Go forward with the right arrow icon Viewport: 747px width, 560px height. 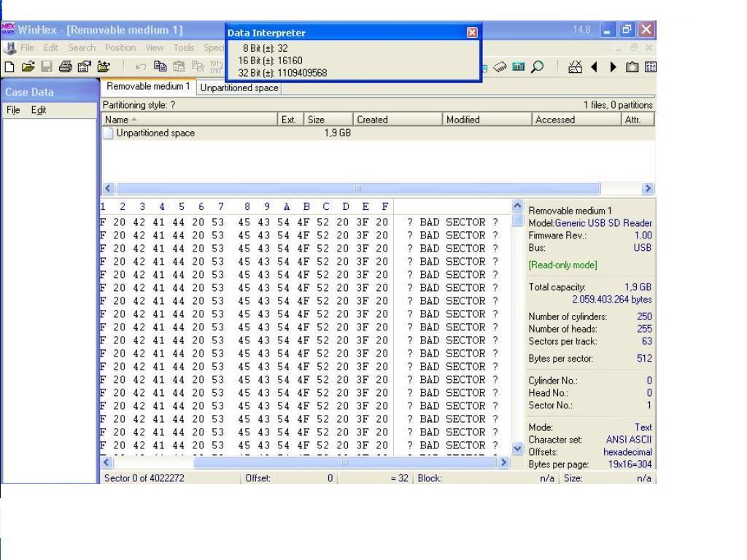[613, 67]
